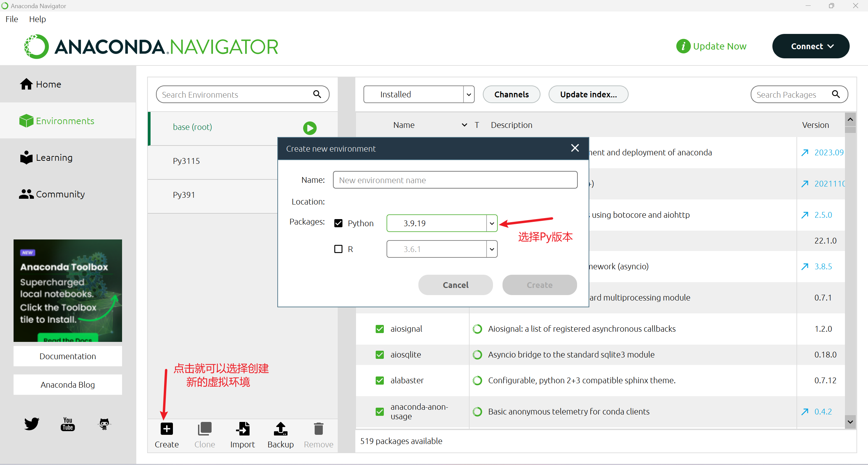Click the Import environment icon

click(x=243, y=429)
